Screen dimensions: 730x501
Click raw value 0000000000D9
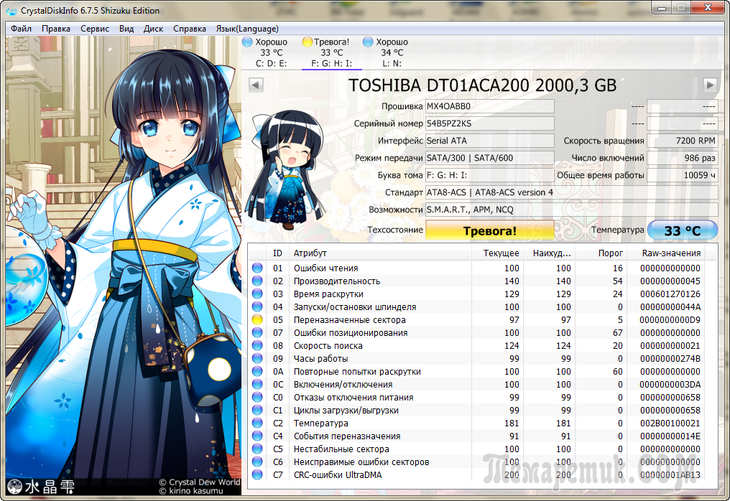pyautogui.click(x=669, y=320)
